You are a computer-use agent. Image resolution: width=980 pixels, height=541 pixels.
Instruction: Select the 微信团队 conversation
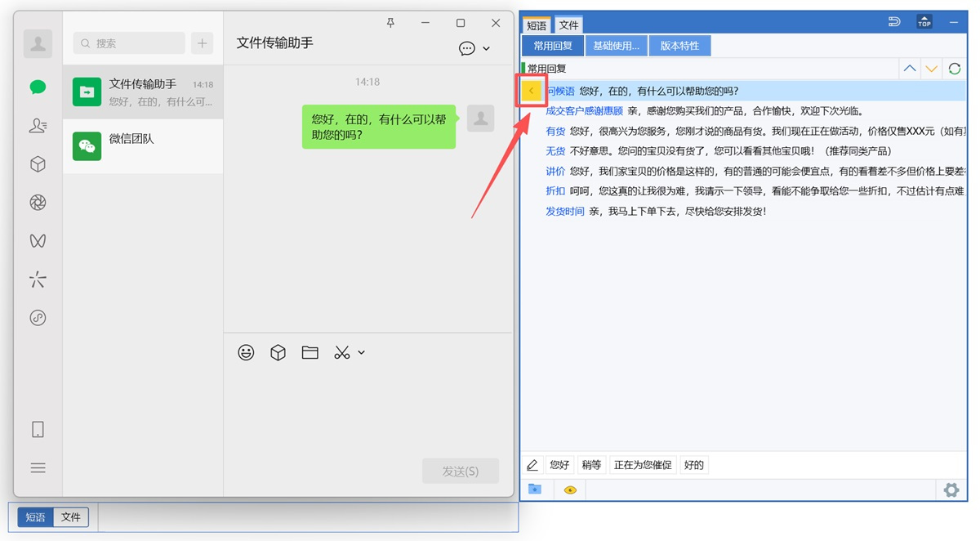[x=143, y=146]
